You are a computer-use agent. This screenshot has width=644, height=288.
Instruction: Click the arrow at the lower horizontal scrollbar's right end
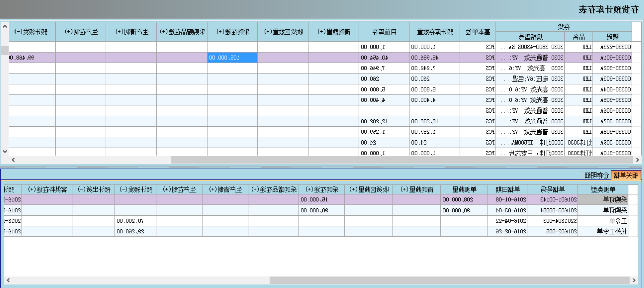pos(634,280)
